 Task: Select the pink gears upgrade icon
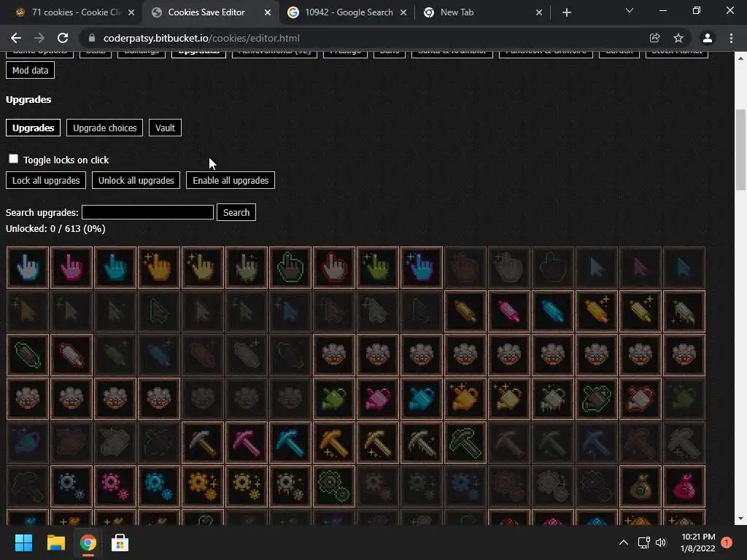click(115, 486)
